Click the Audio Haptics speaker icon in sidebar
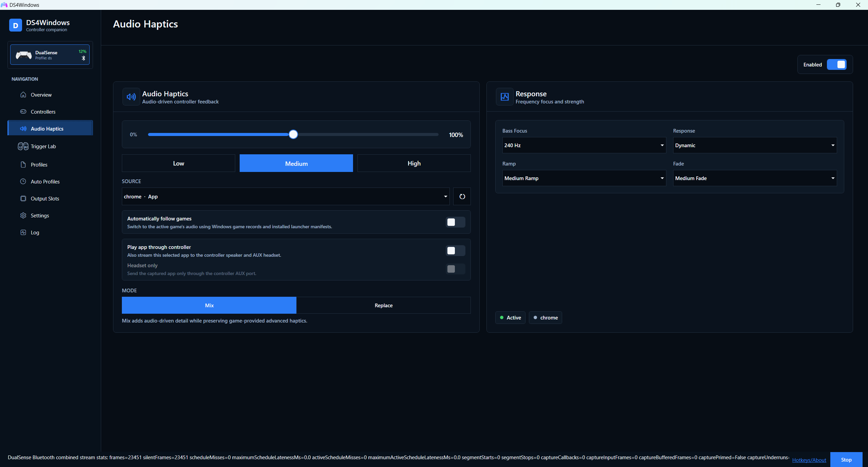This screenshot has width=868, height=467. point(23,129)
